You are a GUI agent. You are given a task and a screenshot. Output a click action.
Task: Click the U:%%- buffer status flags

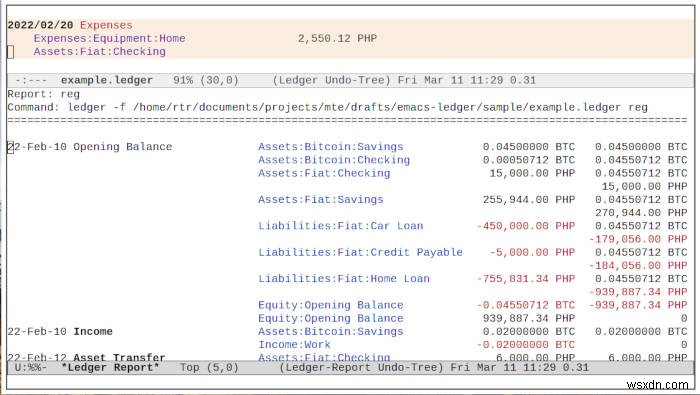coord(31,368)
